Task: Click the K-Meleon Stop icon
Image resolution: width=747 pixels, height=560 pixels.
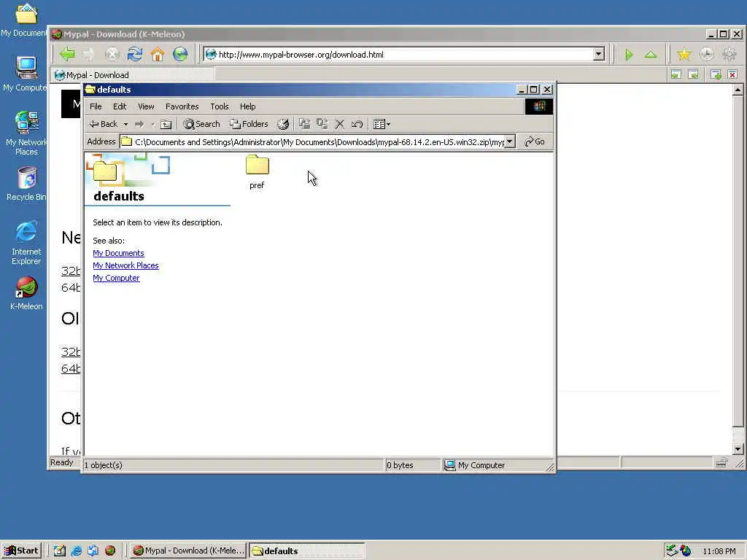Action: click(112, 54)
